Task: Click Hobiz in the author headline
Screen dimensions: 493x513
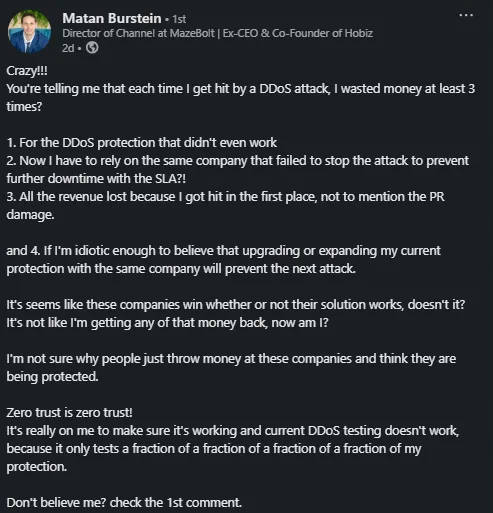Action: tap(359, 33)
